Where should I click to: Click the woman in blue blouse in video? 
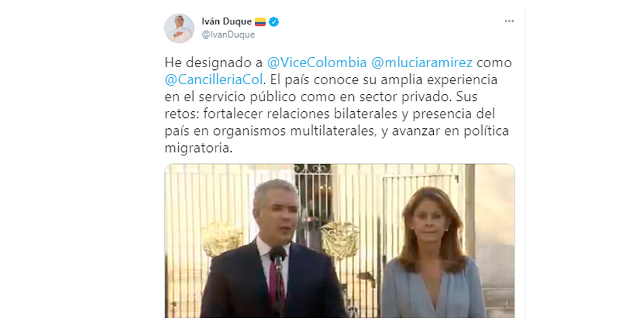click(431, 252)
